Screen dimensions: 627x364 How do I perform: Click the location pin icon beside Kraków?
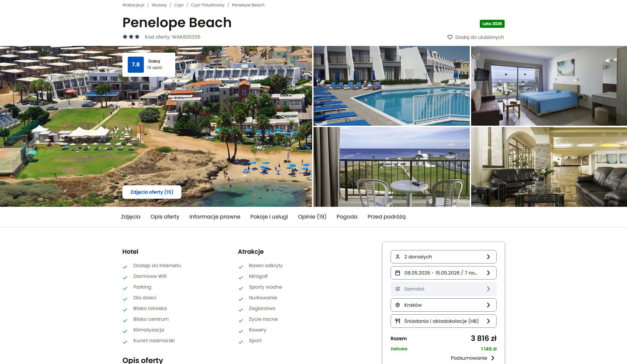tap(398, 305)
